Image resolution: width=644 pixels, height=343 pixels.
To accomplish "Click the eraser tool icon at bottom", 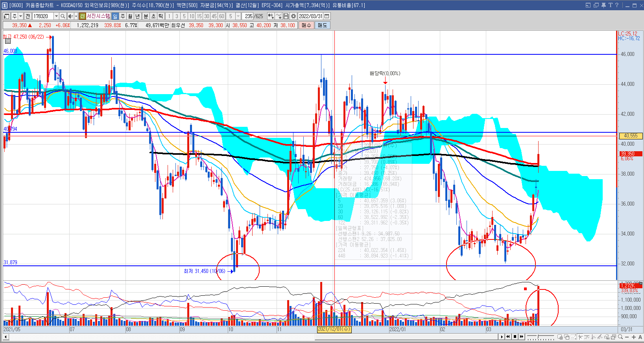I will (x=607, y=337).
